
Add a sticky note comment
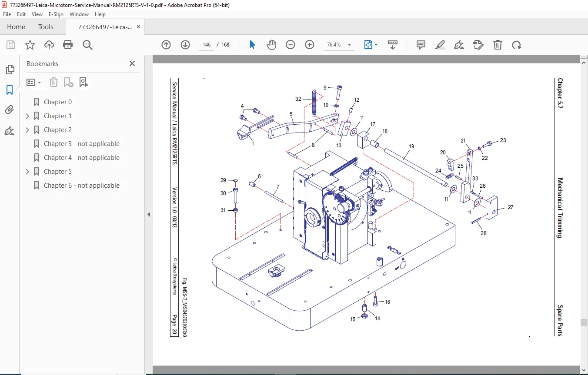421,45
